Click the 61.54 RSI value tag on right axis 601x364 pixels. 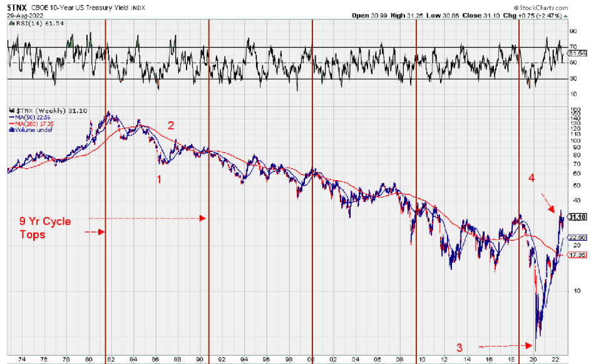578,54
